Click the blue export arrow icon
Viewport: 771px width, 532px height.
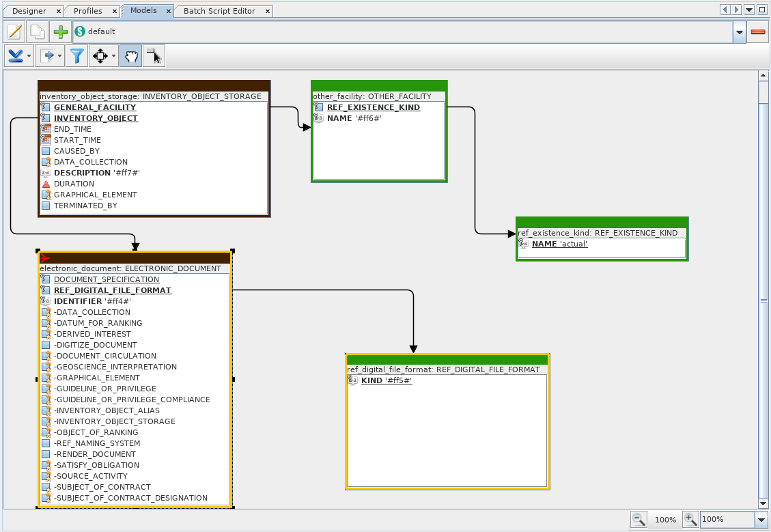click(x=16, y=56)
